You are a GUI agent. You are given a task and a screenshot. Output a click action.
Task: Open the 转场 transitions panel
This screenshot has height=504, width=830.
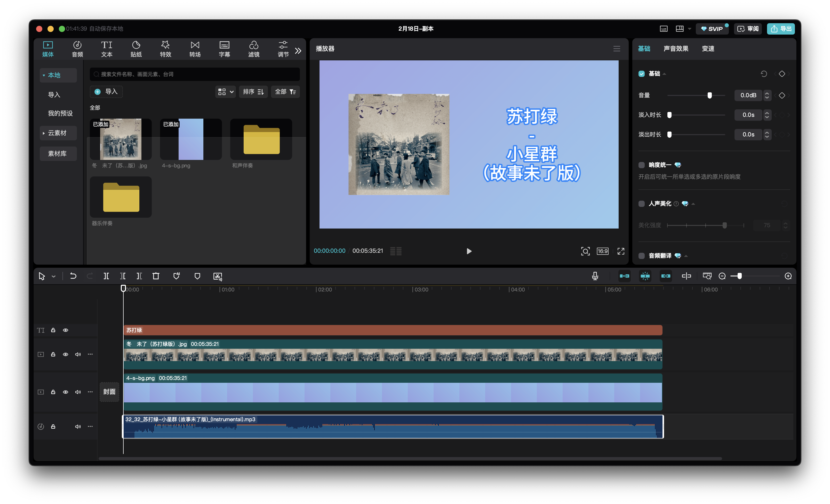[x=195, y=49]
